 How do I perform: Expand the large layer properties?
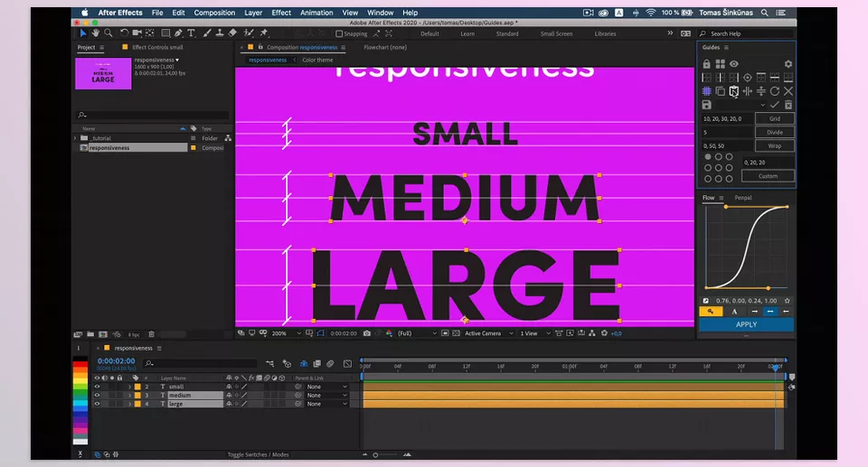tap(130, 404)
